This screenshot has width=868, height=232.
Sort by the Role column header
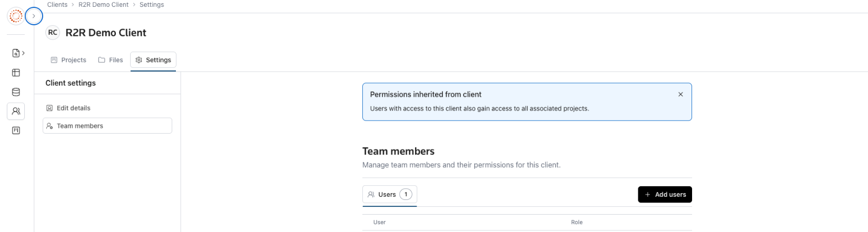coord(577,223)
